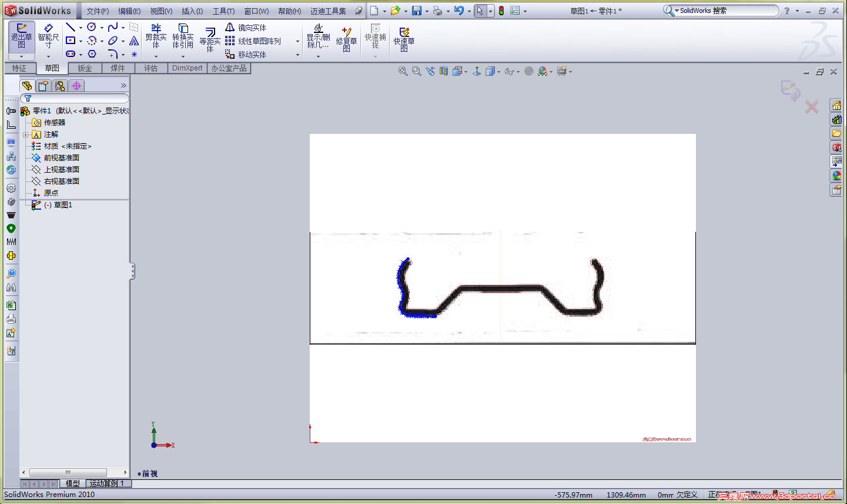Viewport: 847px width, 504px height.
Task: Select 前视基准面 in feature tree
Action: pyautogui.click(x=62, y=158)
